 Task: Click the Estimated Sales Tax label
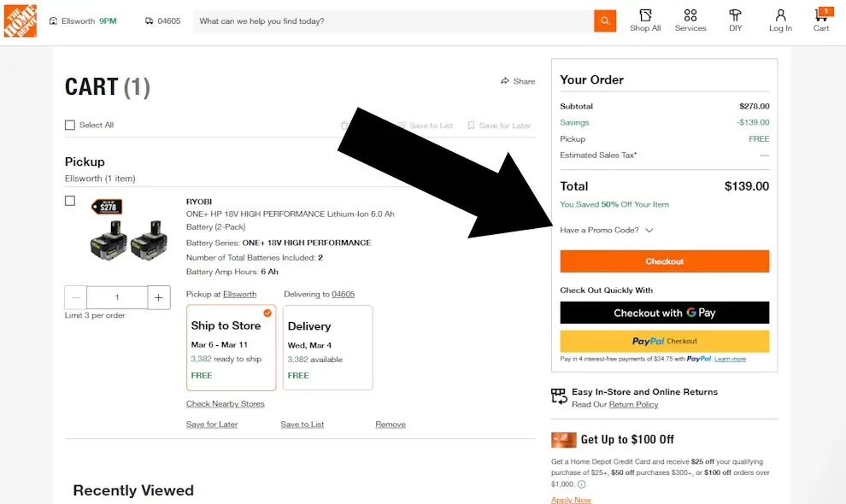(598, 155)
